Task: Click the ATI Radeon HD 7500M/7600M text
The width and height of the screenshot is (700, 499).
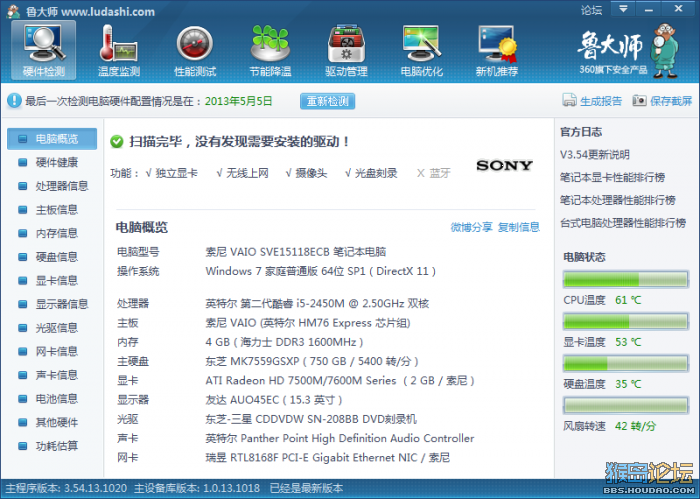Action: [x=340, y=381]
